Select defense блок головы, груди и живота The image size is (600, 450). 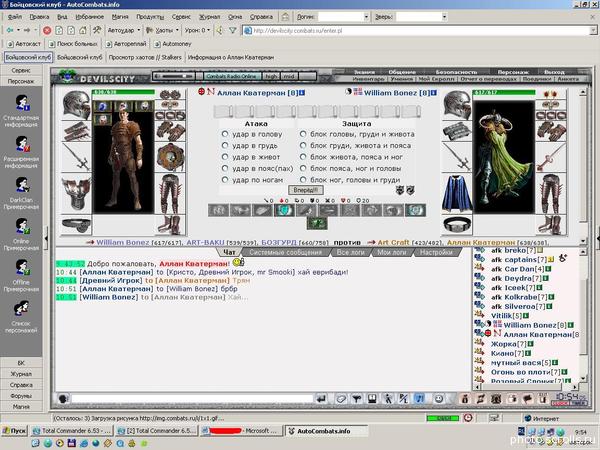[x=303, y=134]
